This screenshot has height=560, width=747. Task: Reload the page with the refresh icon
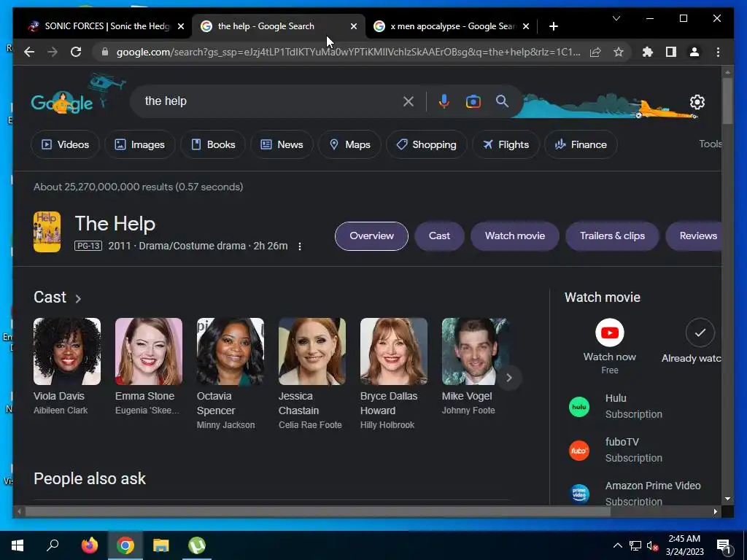tap(76, 52)
